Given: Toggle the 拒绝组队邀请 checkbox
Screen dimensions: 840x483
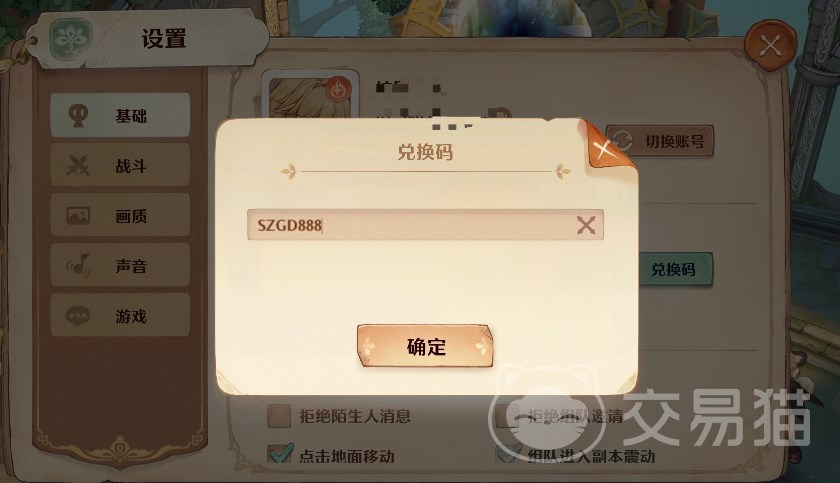Looking at the screenshot, I should [507, 416].
